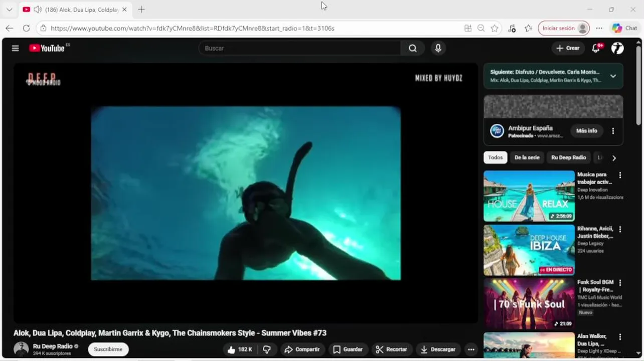The width and height of the screenshot is (644, 361).
Task: Click the Crear button
Action: point(568,48)
